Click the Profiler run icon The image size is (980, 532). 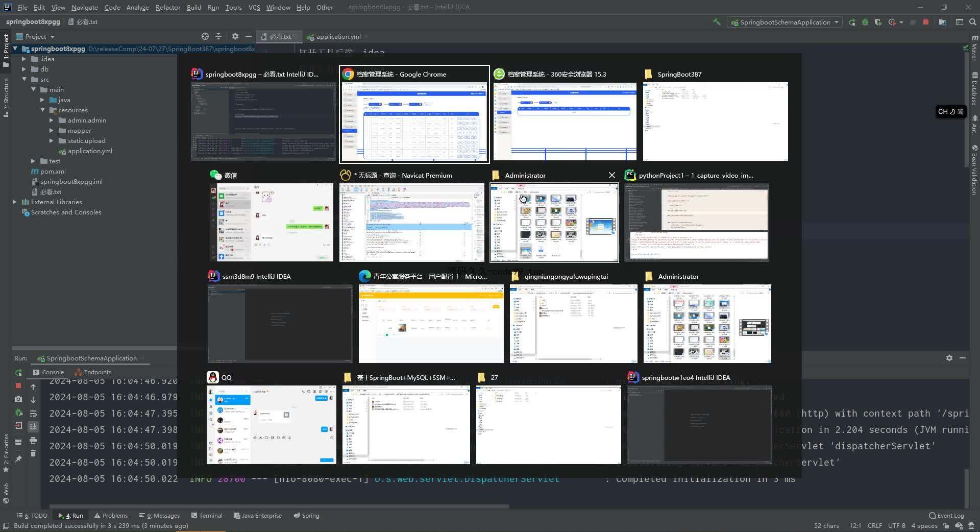tap(892, 22)
